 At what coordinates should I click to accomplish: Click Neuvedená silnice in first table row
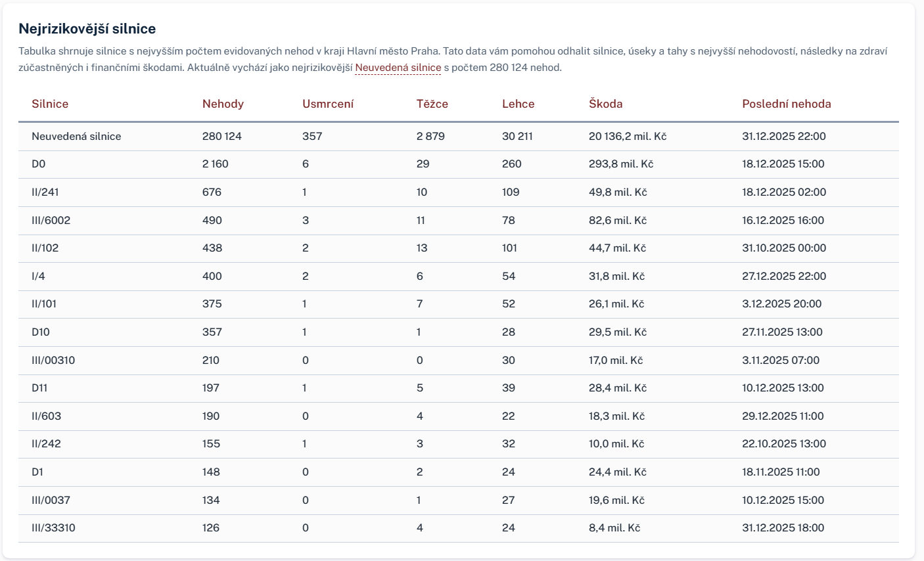(x=76, y=137)
